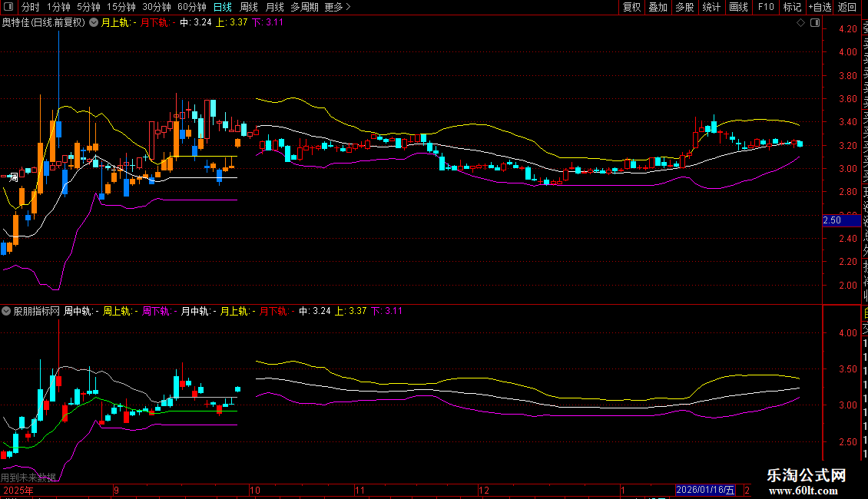Switch to the 1分钟 period
Image resolution: width=868 pixels, height=499 pixels.
pyautogui.click(x=58, y=7)
